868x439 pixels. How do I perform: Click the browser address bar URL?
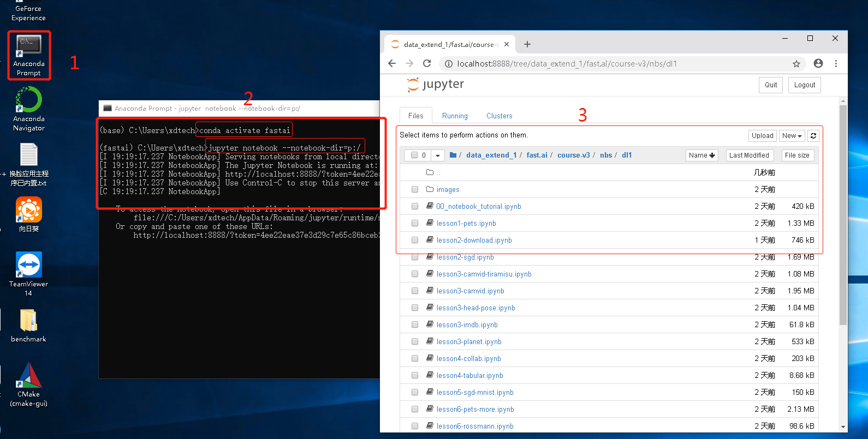click(x=567, y=64)
